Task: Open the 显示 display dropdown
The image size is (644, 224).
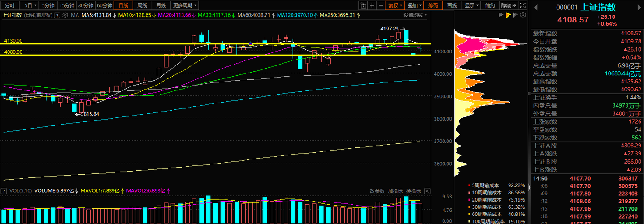Action: coord(471,5)
